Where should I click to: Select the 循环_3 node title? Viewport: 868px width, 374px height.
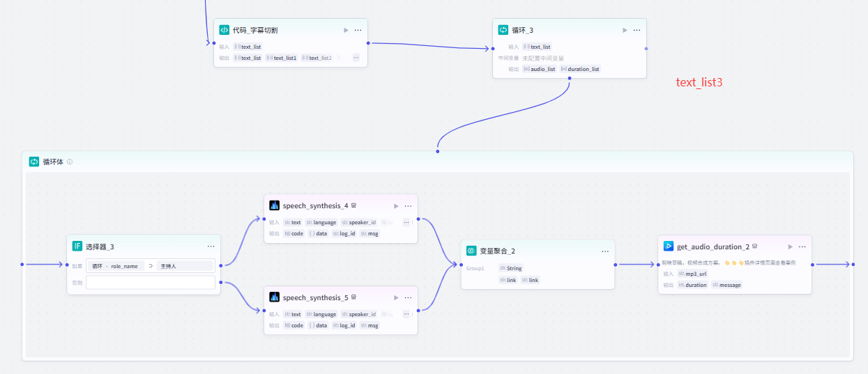(x=523, y=30)
